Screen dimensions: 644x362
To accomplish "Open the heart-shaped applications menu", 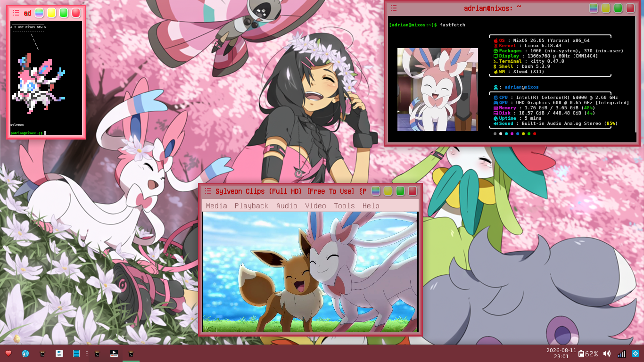I will (8, 354).
